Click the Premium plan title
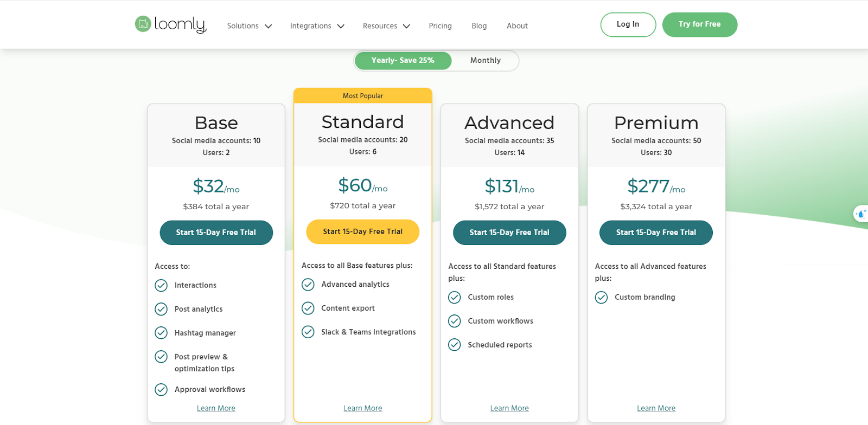 (x=656, y=123)
